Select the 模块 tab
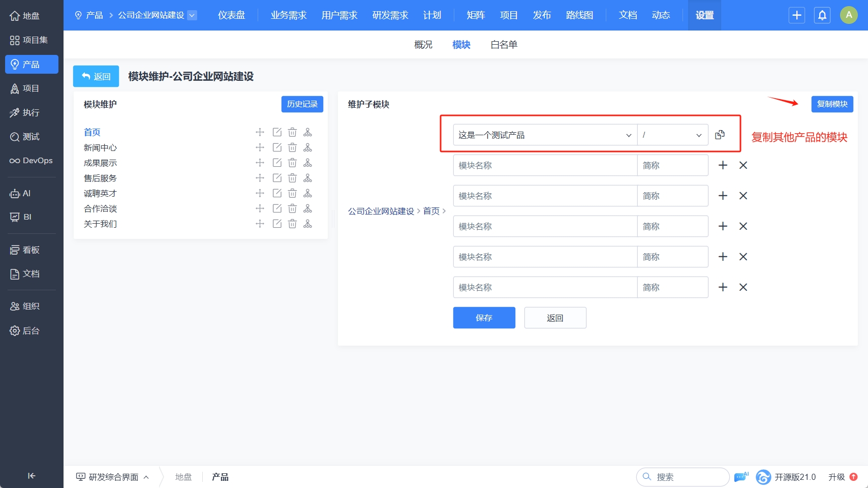The height and width of the screenshot is (488, 868). 461,45
